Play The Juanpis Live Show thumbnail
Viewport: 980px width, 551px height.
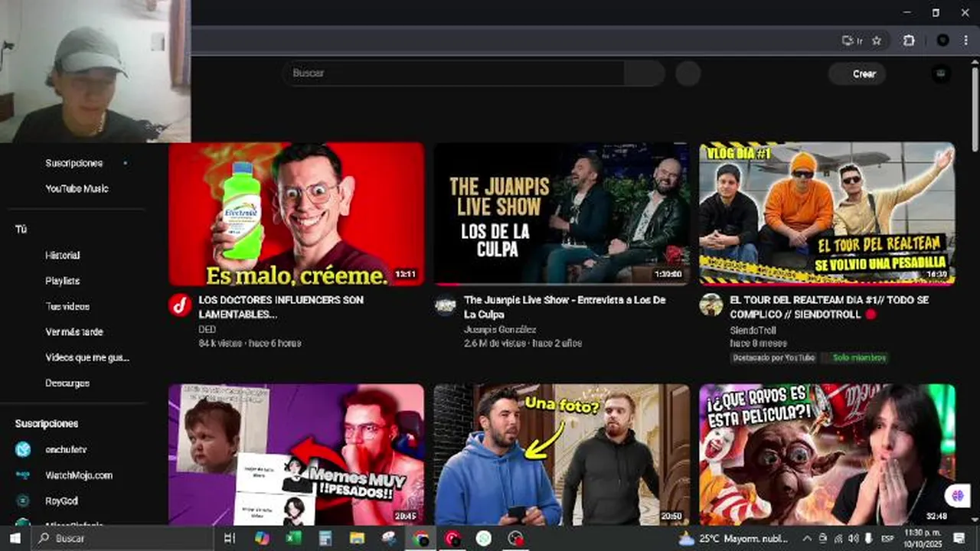coord(562,214)
